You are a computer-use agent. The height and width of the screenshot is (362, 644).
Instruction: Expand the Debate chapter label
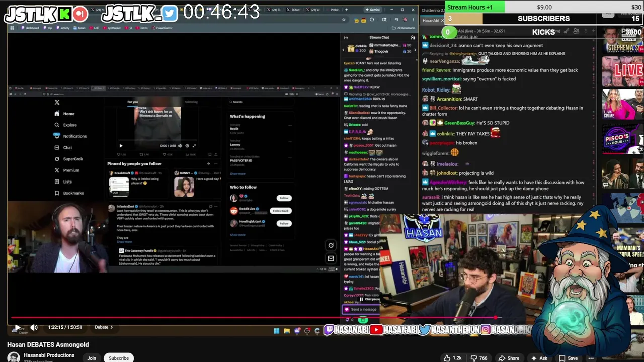click(x=104, y=327)
